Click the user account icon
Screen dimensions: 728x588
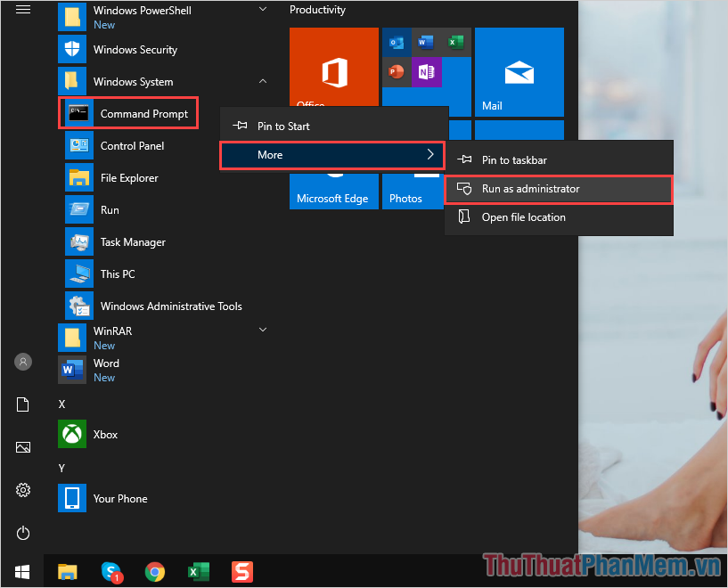pos(22,362)
